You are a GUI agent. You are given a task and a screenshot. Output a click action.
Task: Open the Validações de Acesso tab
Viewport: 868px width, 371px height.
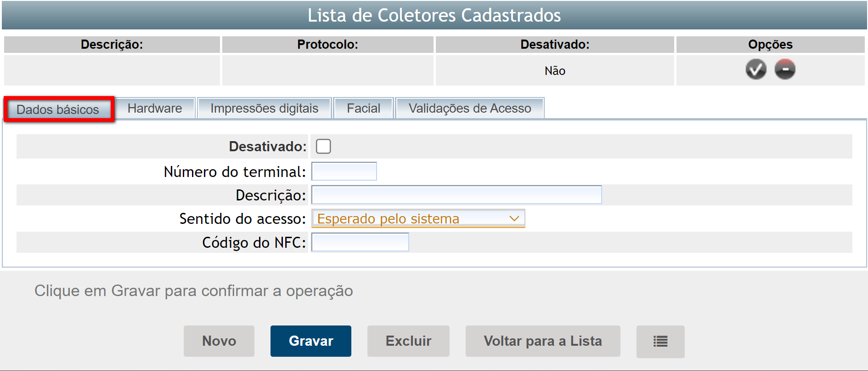point(469,108)
